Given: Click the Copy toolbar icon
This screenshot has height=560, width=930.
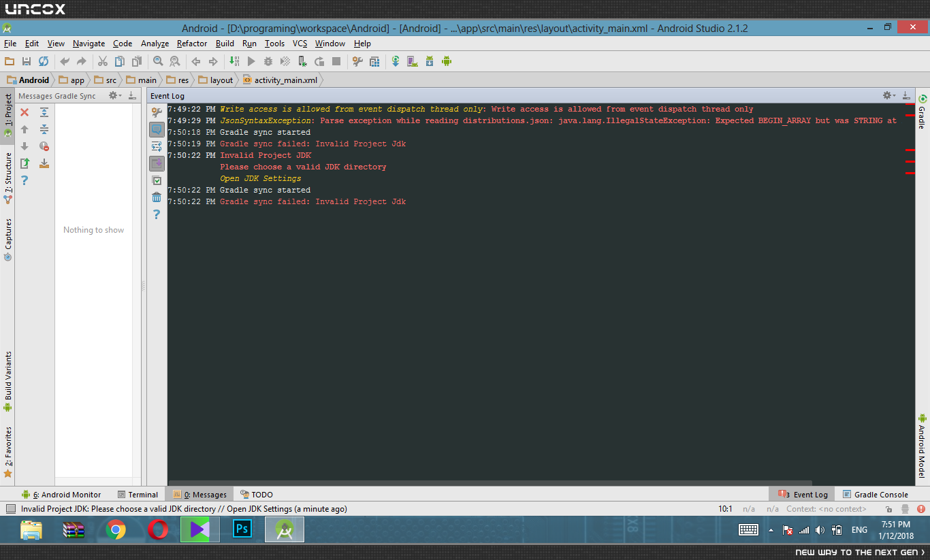Looking at the screenshot, I should point(120,61).
